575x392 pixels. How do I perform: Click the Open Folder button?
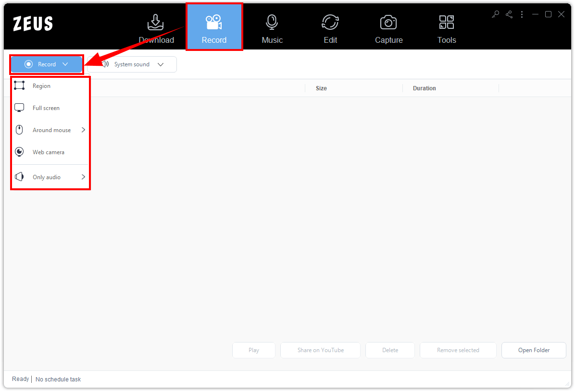tap(534, 350)
